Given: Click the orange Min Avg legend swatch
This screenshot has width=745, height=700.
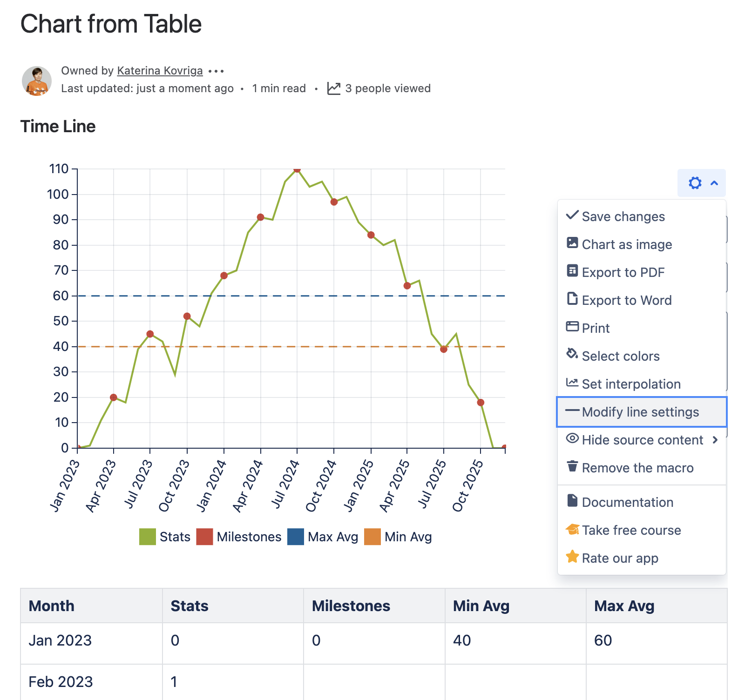Looking at the screenshot, I should coord(372,537).
